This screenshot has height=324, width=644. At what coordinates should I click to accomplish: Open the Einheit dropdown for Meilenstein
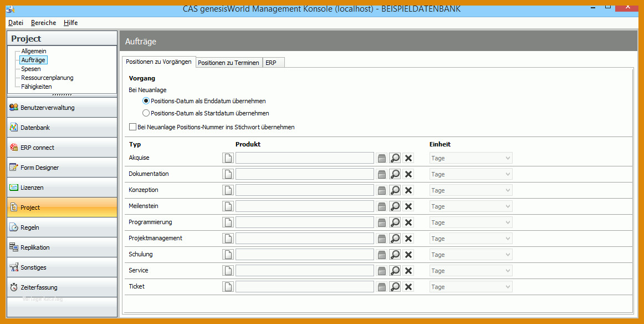[471, 206]
